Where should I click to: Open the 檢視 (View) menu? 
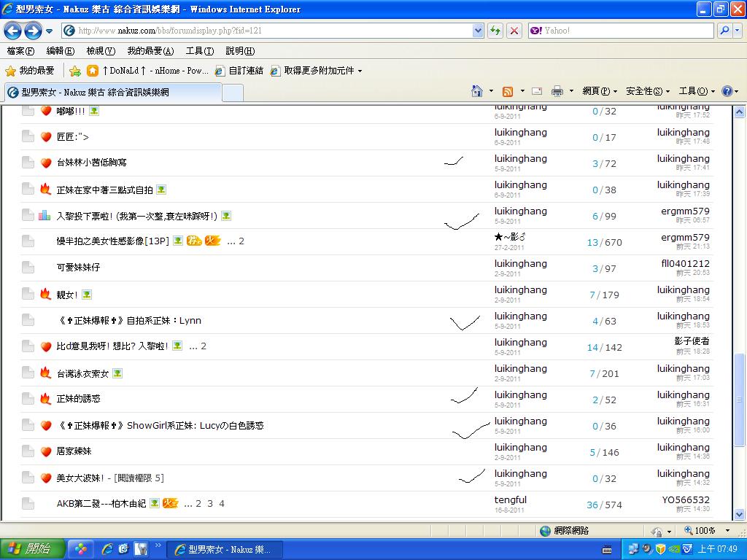tap(100, 51)
